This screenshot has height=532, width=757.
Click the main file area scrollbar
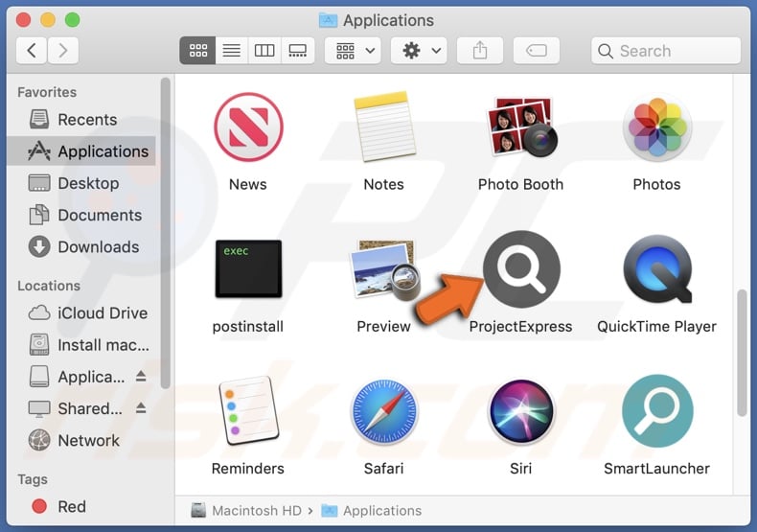point(742,353)
